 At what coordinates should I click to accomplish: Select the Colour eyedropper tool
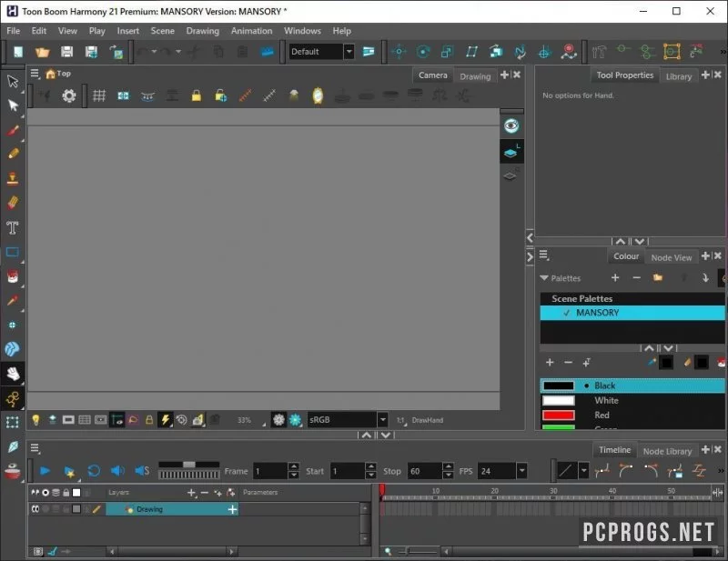(x=13, y=301)
